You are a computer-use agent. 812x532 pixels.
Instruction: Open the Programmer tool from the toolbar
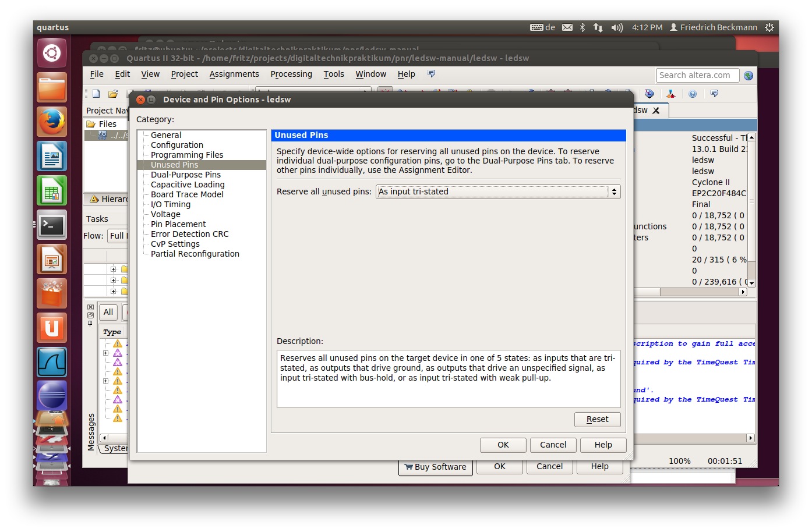tap(649, 94)
